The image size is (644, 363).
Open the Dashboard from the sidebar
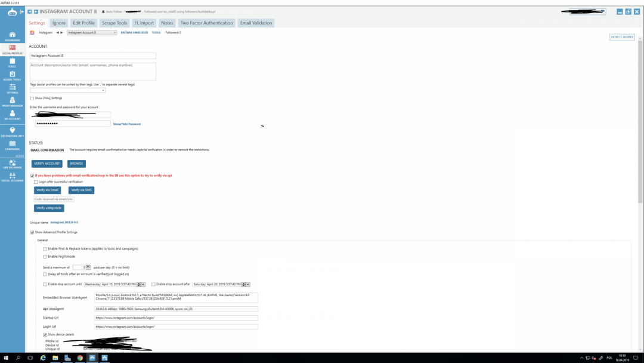tap(12, 36)
